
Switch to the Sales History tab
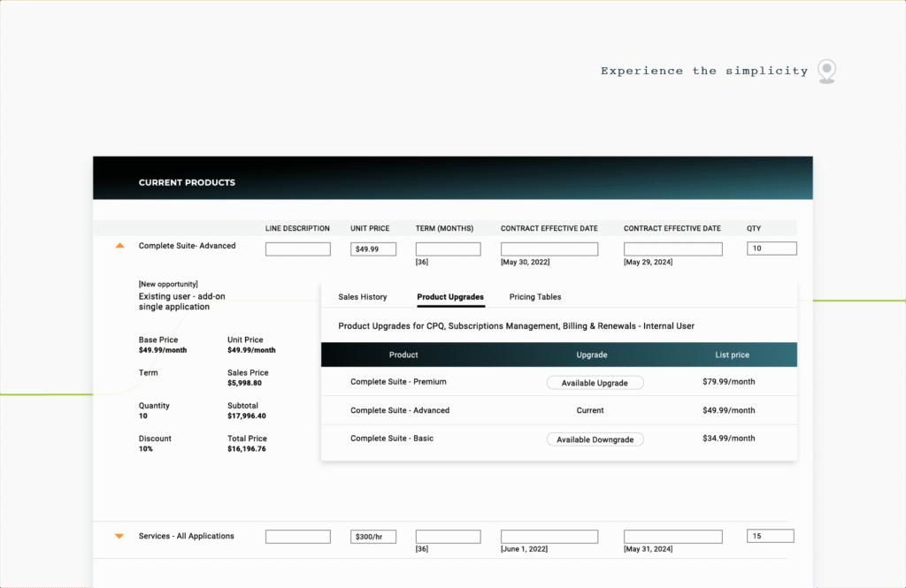363,297
